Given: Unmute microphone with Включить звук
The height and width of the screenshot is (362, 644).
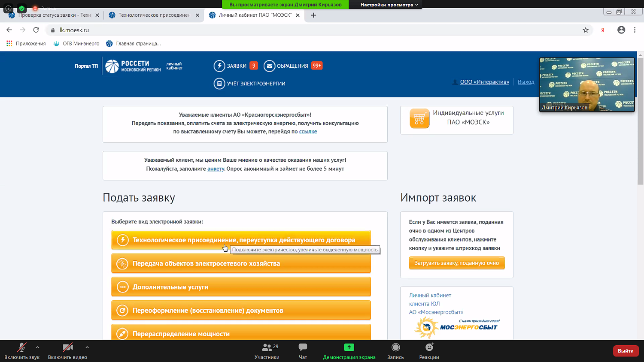Looking at the screenshot, I should pyautogui.click(x=22, y=351).
